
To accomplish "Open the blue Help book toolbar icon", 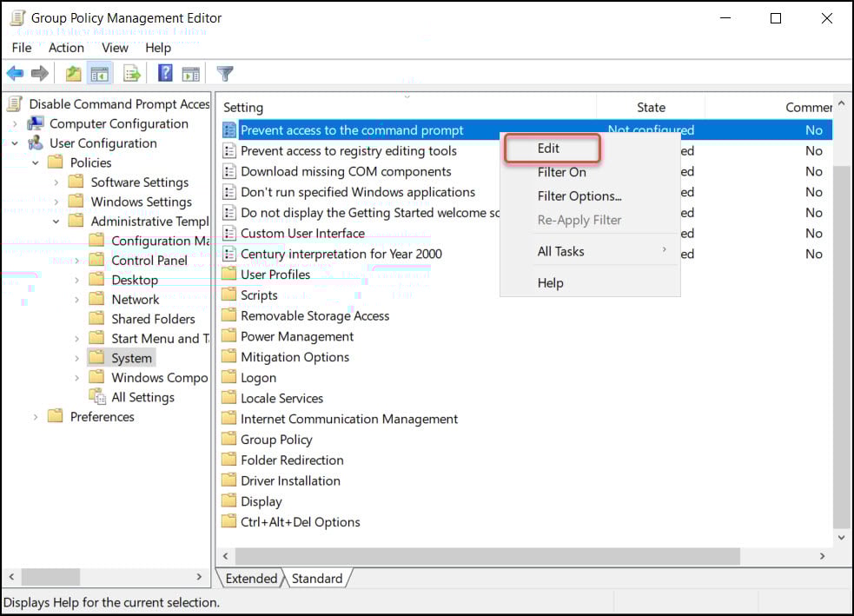I will tap(165, 73).
